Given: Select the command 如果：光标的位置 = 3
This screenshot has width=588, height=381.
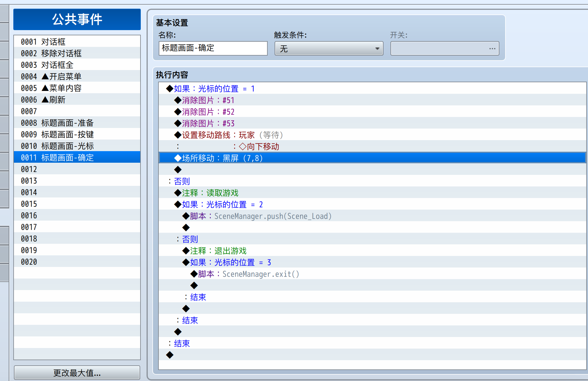Looking at the screenshot, I should pos(372,262).
